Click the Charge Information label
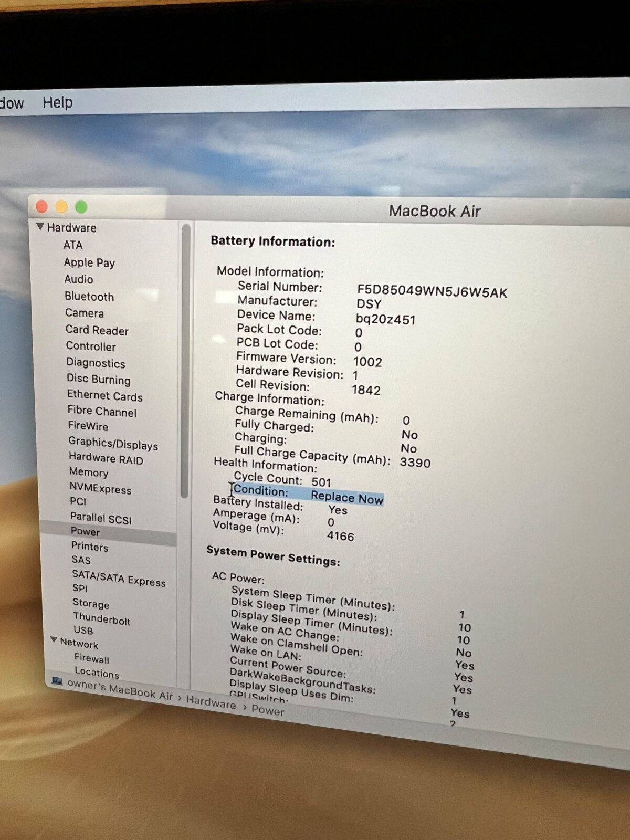630x840 pixels. 269,398
